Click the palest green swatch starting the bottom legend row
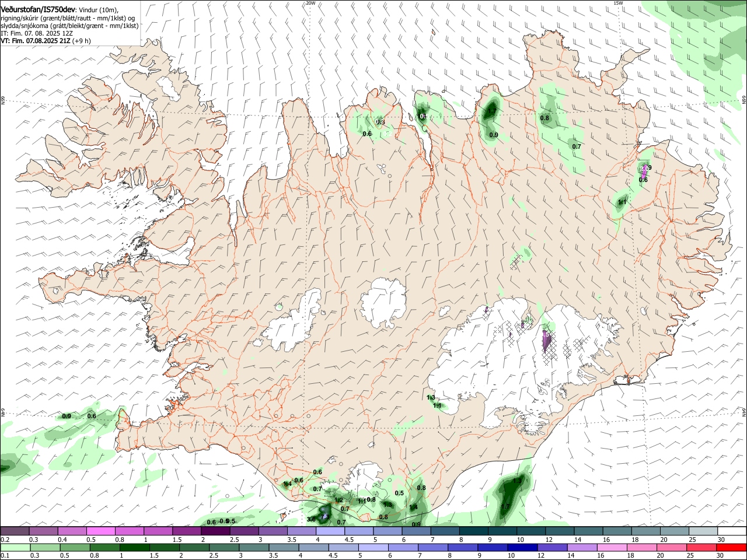747x560 pixels. click(15, 548)
